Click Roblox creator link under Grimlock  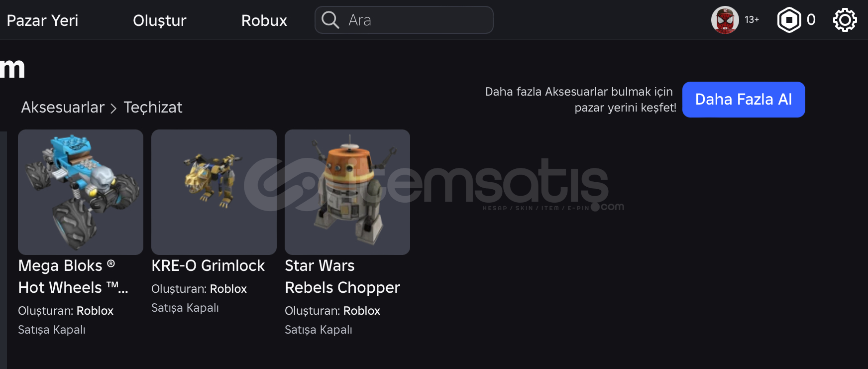click(228, 289)
